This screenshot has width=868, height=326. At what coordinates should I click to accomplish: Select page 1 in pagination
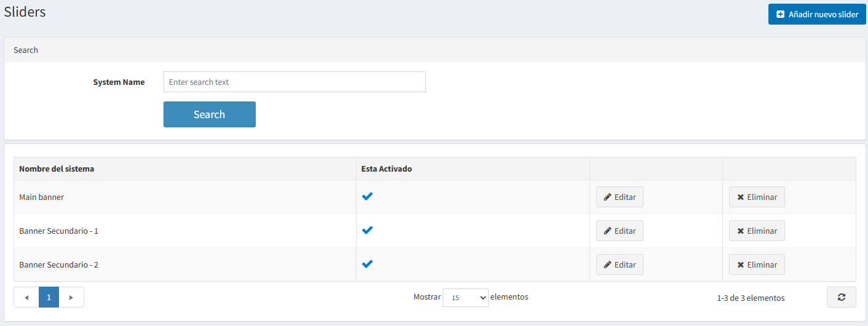49,297
